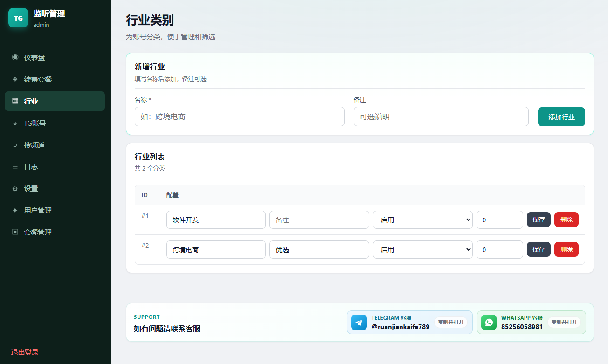Click the @ruanjiankaifa789 Telegram handle
This screenshot has height=364, width=608.
pyautogui.click(x=401, y=327)
